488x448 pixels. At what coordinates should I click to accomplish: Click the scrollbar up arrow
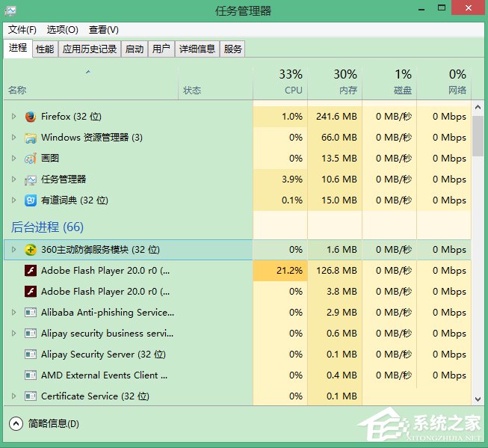[478, 108]
